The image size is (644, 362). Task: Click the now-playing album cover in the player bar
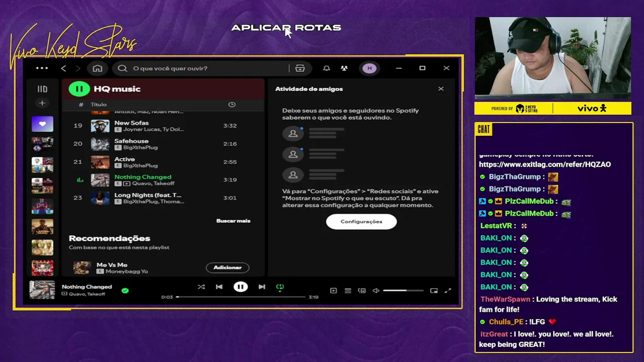(x=42, y=290)
